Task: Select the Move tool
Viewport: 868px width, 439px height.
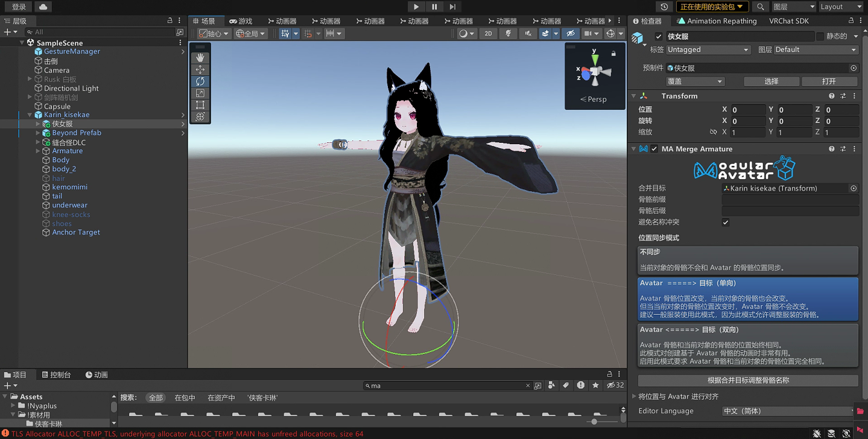Action: click(200, 69)
